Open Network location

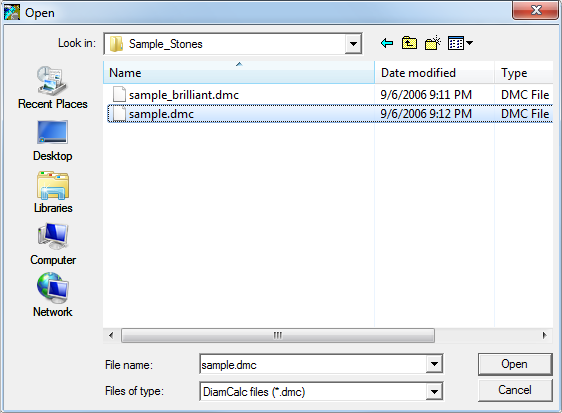53,295
